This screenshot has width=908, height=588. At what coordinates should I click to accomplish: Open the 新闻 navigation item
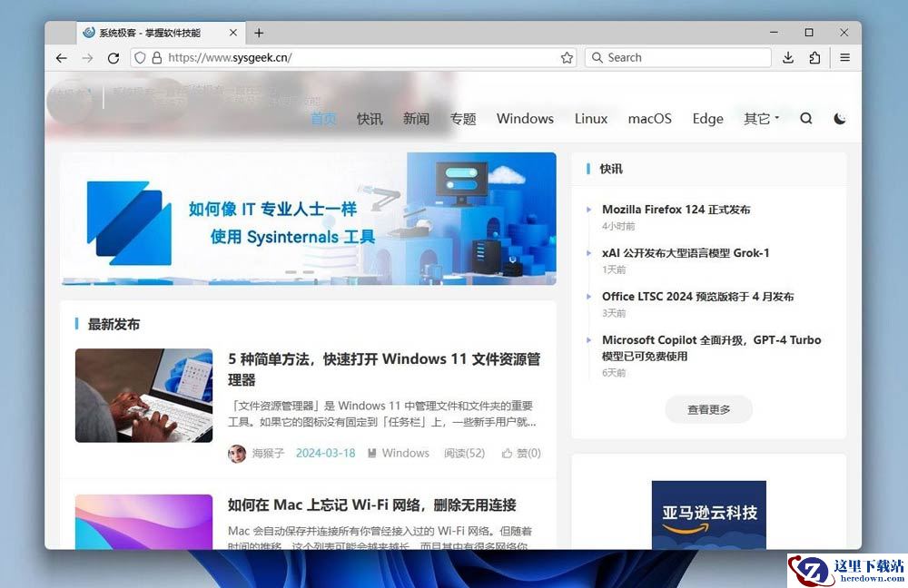point(417,119)
